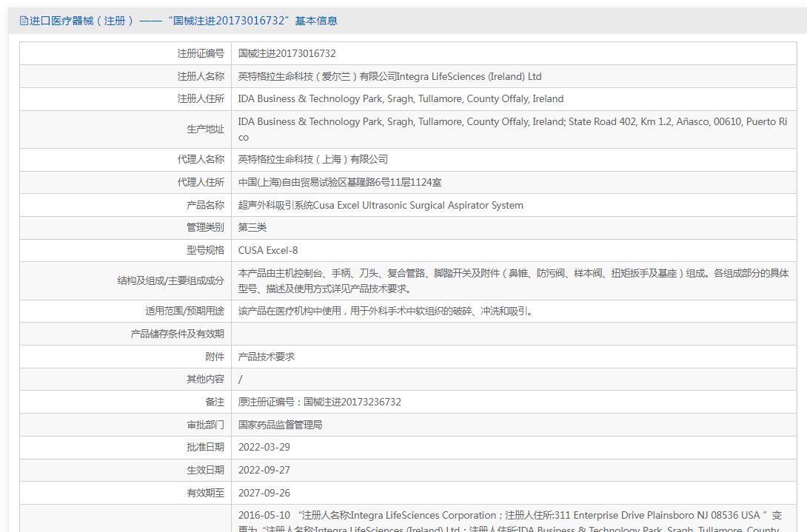Click the 管理类别 value 第三类
807x532 pixels.
[x=252, y=227]
